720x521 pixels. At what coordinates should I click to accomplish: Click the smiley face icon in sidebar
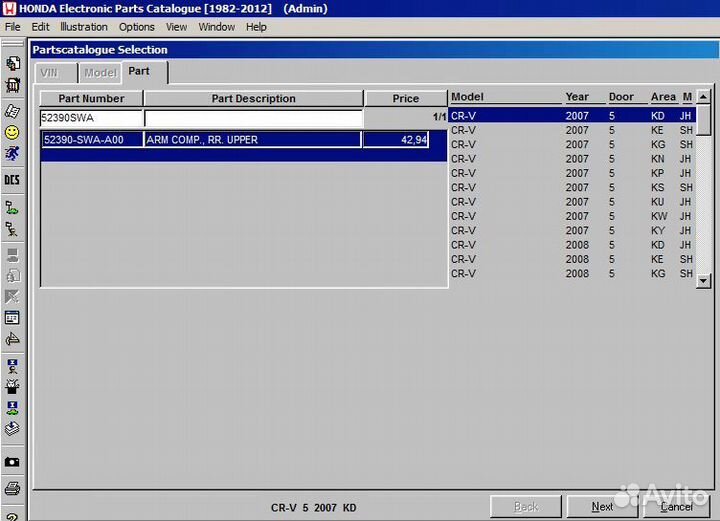click(x=12, y=132)
